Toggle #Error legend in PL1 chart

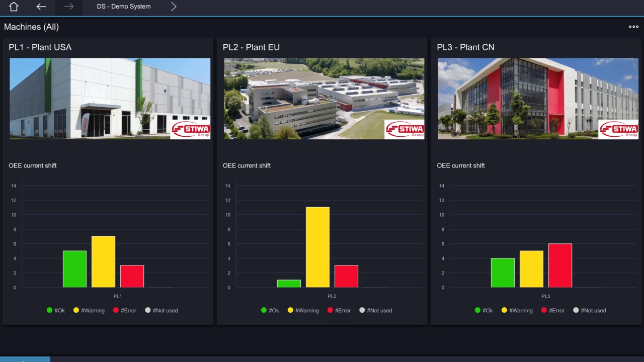coord(125,310)
